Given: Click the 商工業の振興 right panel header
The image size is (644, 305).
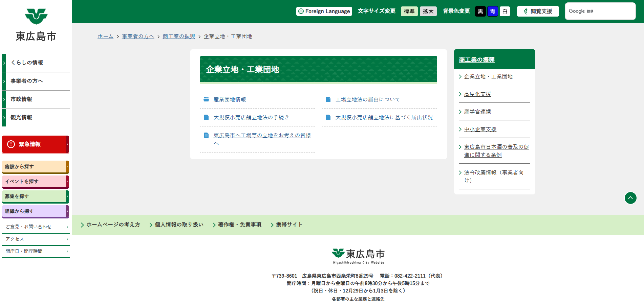Looking at the screenshot, I should click(x=477, y=60).
